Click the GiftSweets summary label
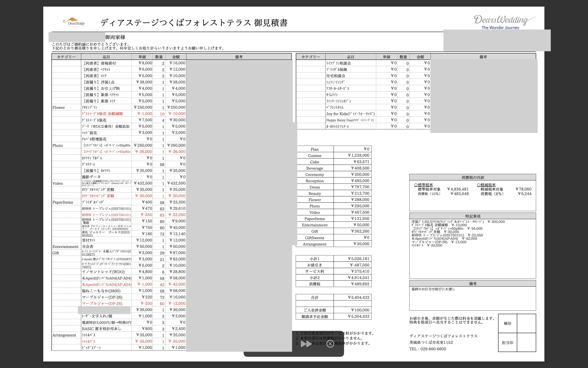The width and height of the screenshot is (588, 368). click(x=314, y=238)
